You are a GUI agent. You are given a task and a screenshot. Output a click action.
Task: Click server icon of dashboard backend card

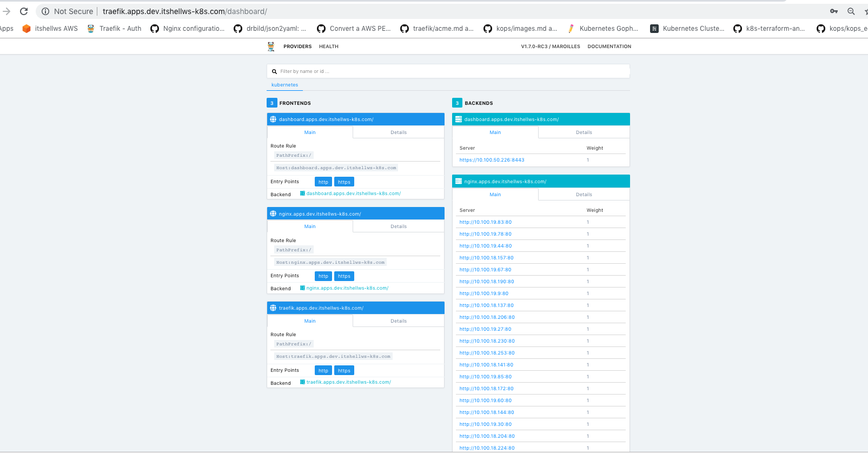[x=459, y=119]
